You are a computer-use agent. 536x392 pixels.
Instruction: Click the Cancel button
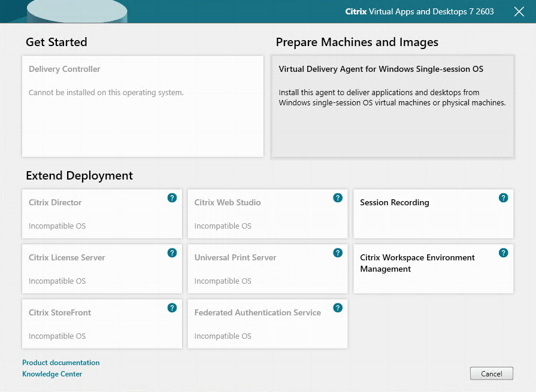tap(491, 373)
